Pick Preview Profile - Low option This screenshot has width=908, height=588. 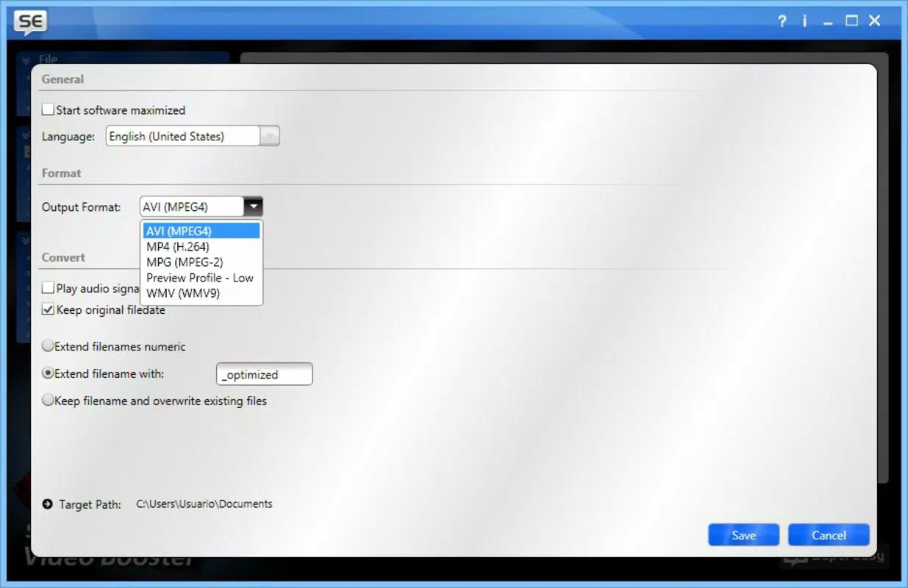[x=201, y=278]
